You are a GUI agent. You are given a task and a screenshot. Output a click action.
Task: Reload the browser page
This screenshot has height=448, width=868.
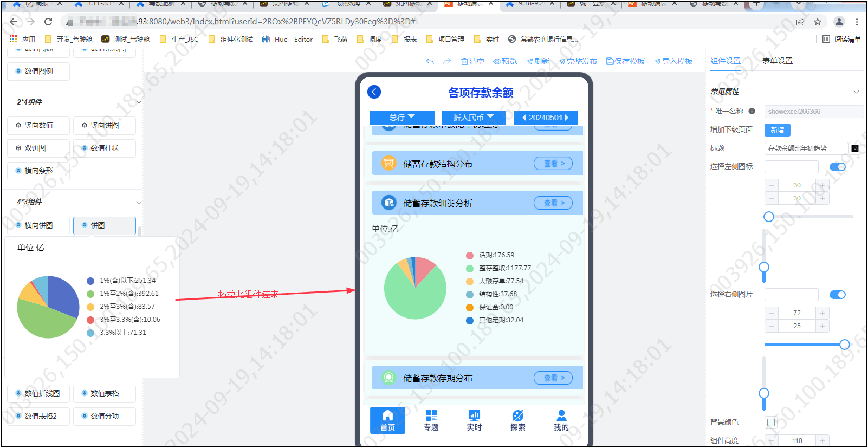coord(48,22)
